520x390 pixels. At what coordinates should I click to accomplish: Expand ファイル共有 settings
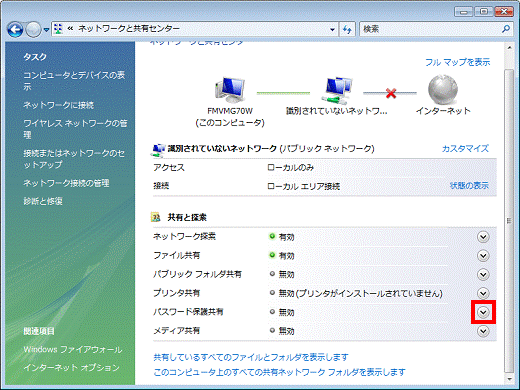click(x=483, y=256)
